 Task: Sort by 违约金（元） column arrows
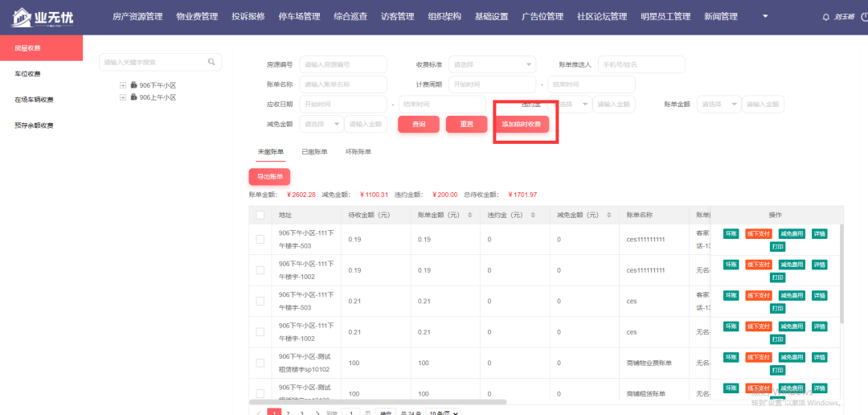tap(533, 215)
